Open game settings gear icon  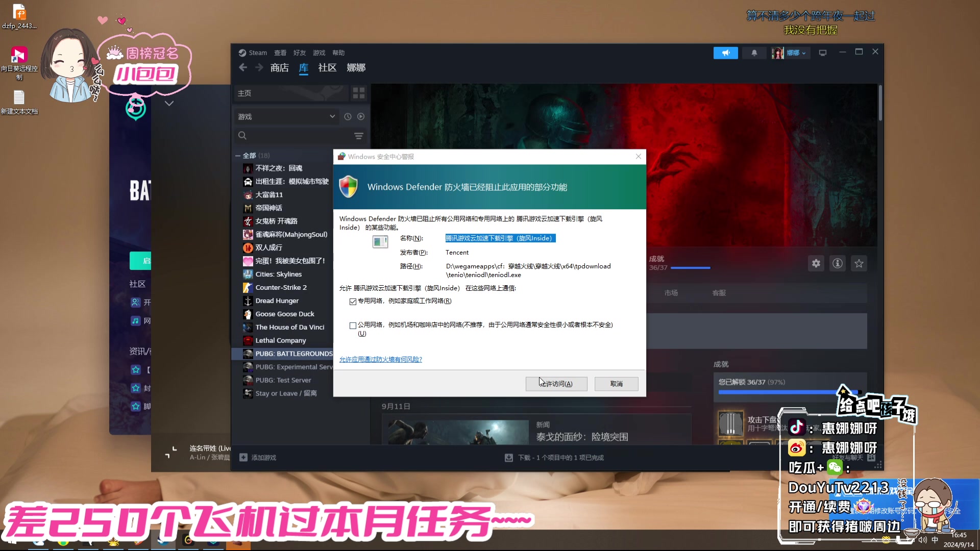pos(816,263)
